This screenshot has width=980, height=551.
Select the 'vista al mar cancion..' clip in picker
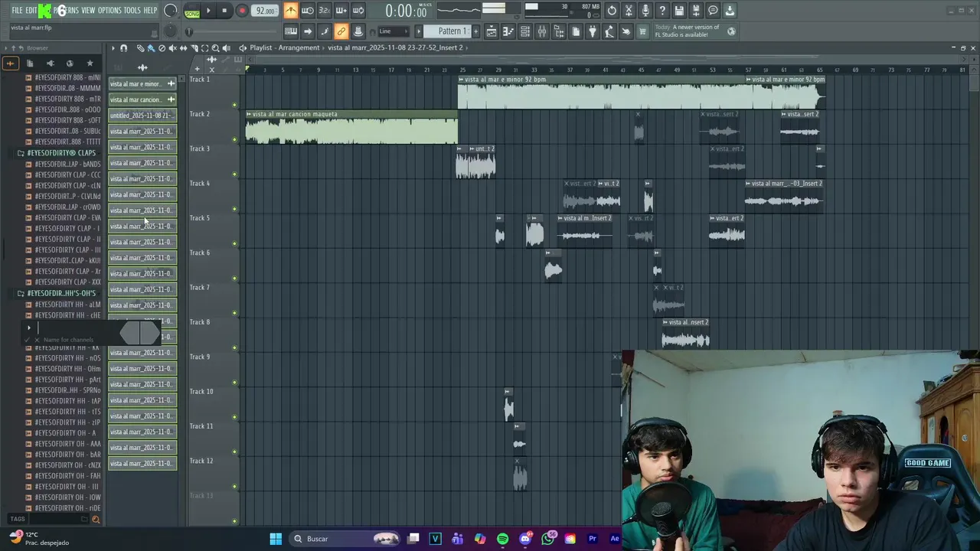(142, 99)
